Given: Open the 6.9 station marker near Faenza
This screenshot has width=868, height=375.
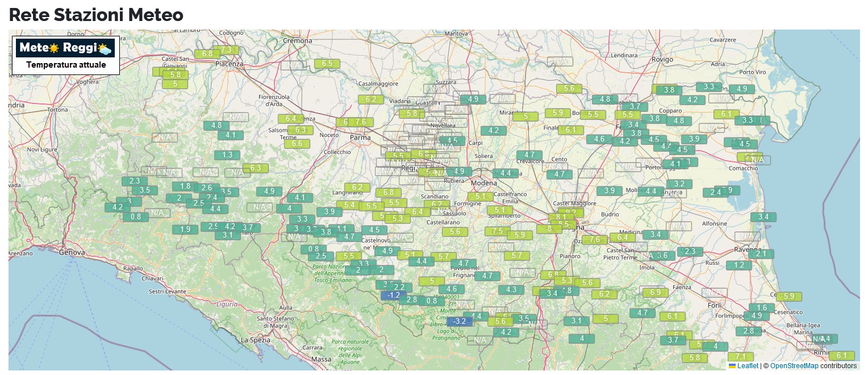Looking at the screenshot, I should tap(656, 293).
